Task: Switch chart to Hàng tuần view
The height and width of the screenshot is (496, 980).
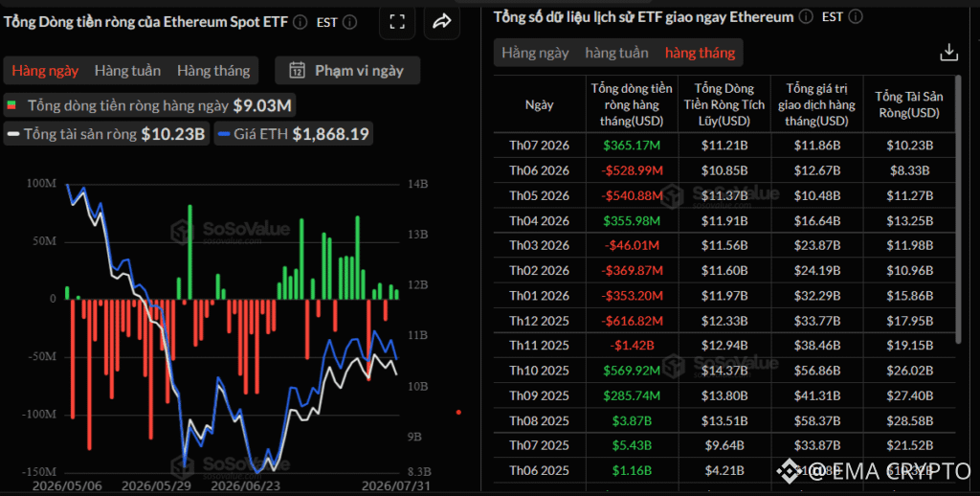Action: [x=127, y=70]
